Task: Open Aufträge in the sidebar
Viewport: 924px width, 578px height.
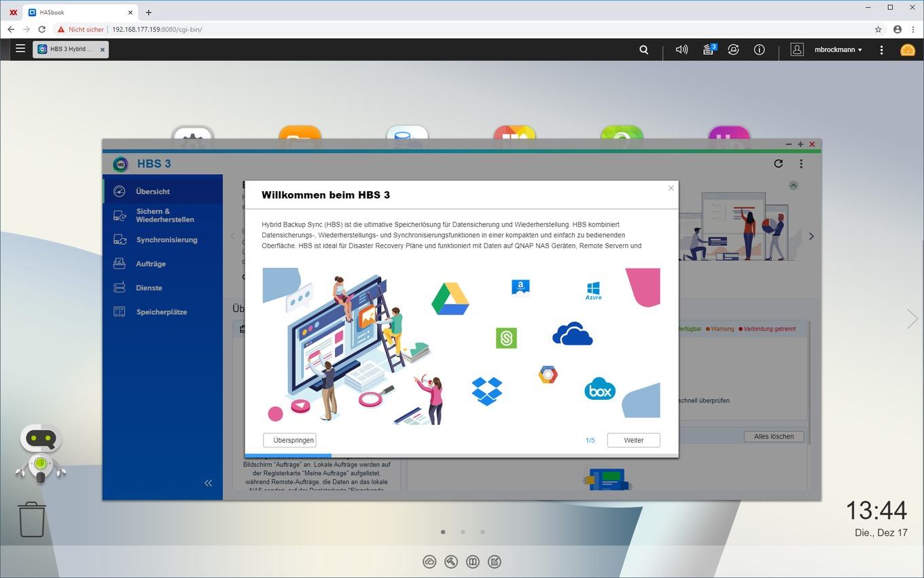Action: 162,264
